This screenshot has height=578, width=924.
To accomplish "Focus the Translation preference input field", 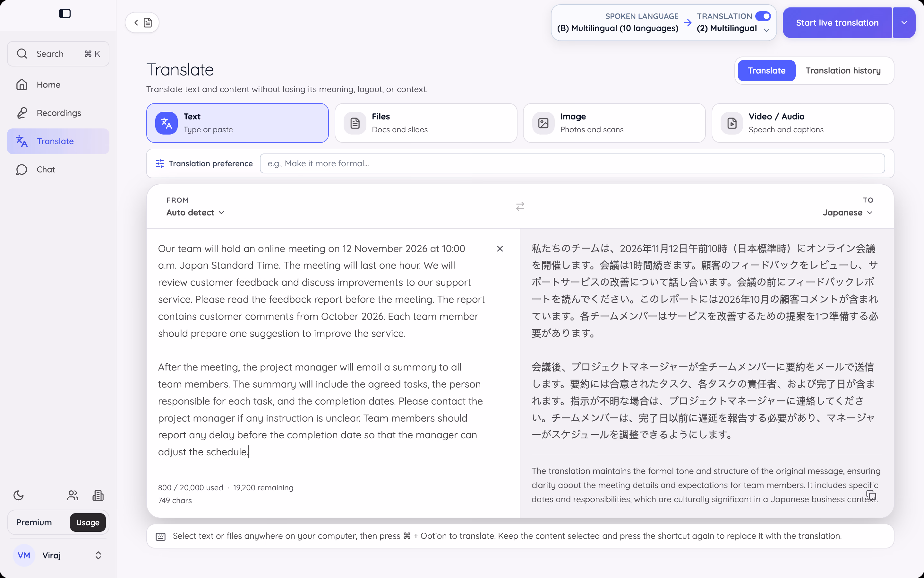I will (x=572, y=164).
